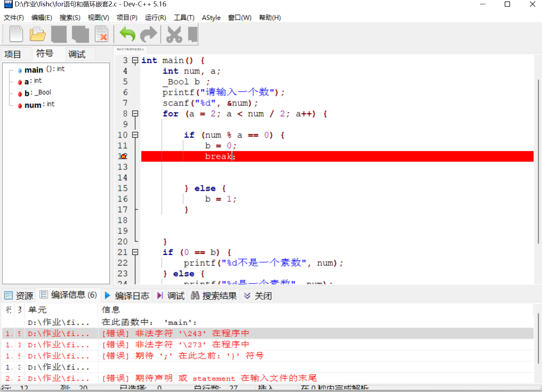Click the Cut scissors icon

point(174,34)
